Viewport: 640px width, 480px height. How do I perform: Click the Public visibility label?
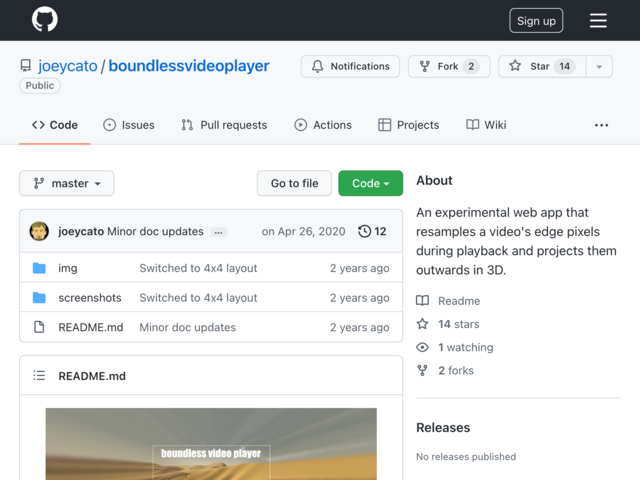40,86
